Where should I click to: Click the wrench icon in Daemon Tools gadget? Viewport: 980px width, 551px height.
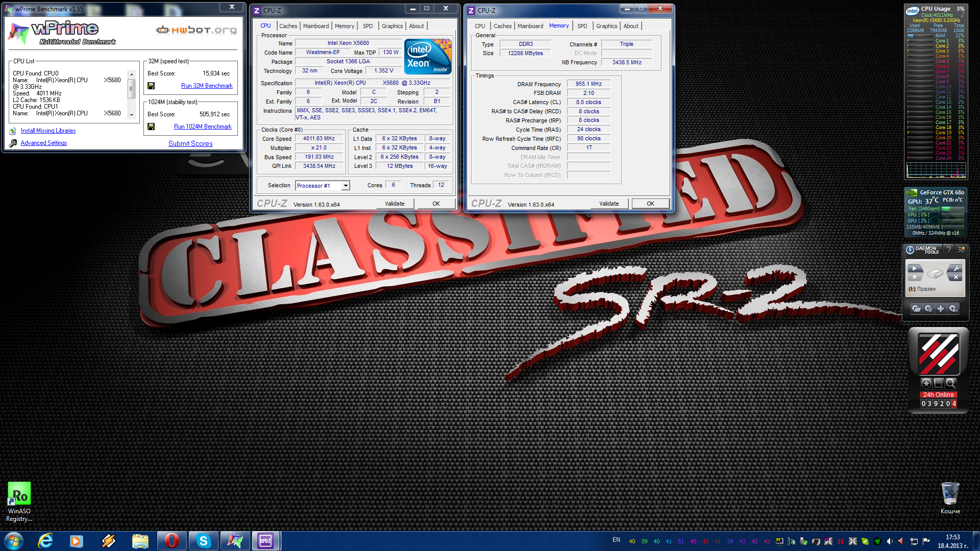click(955, 268)
